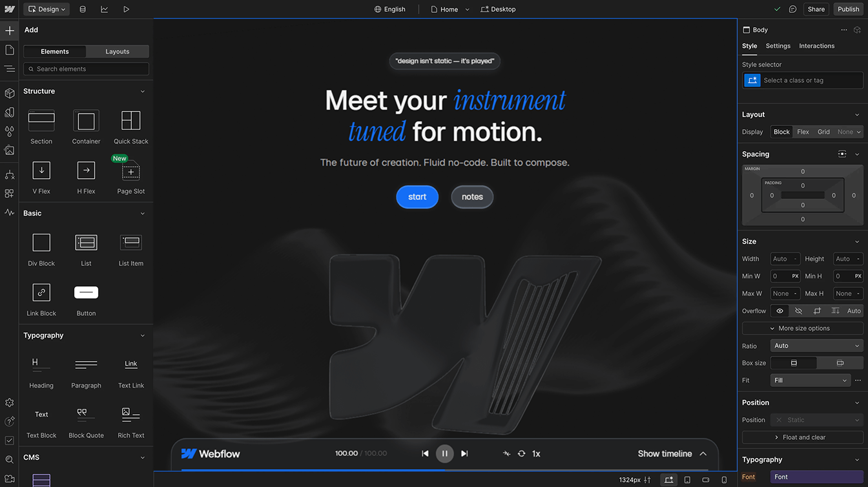Set overflow to Auto
868x487 pixels.
[x=854, y=311]
